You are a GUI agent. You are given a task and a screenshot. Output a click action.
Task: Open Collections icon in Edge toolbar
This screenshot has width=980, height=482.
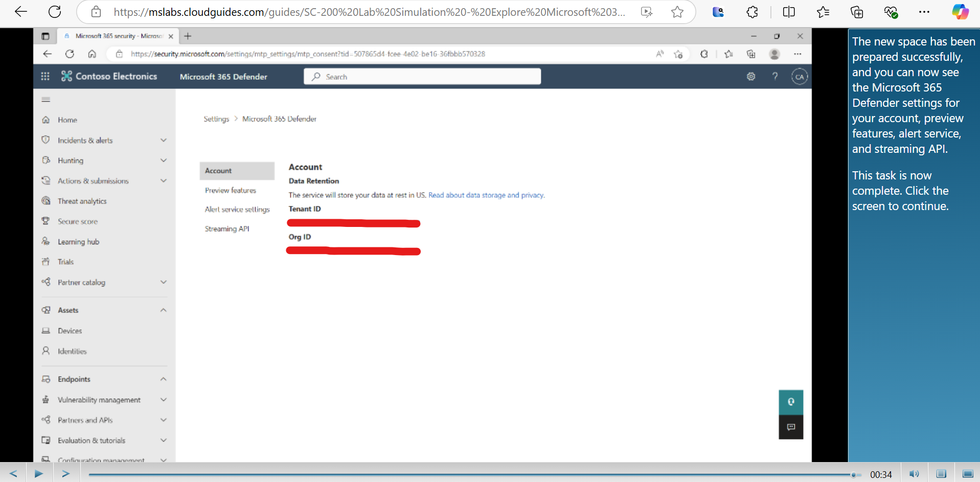pos(857,12)
